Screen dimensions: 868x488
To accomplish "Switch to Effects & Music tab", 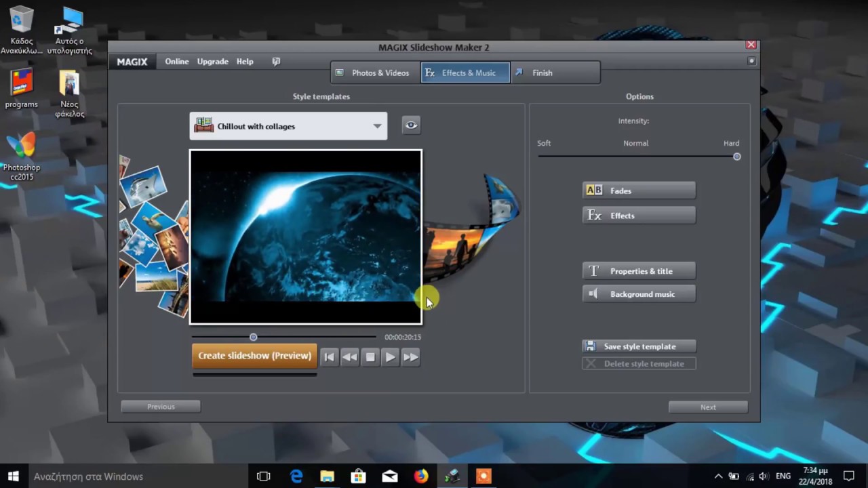I will click(465, 73).
